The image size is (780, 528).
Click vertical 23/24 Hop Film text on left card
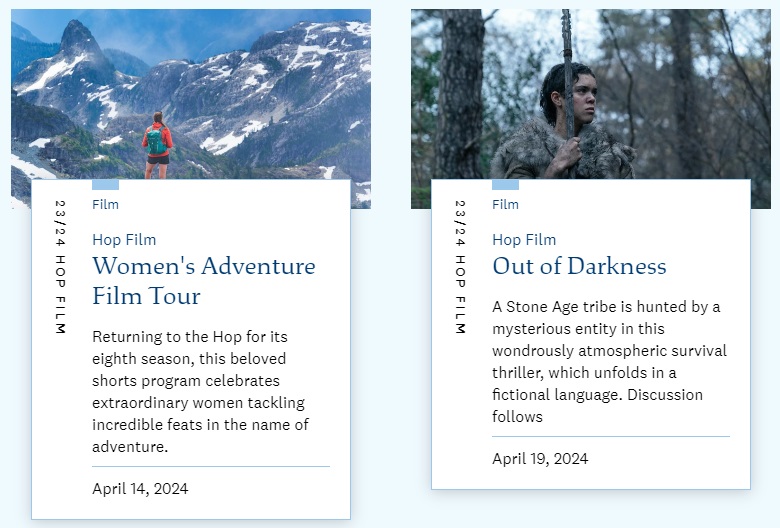pyautogui.click(x=60, y=267)
